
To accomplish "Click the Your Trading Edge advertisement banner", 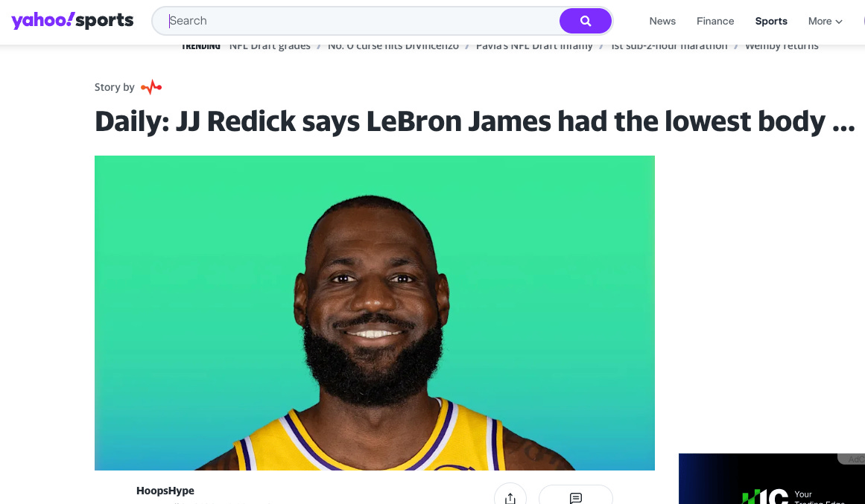I will pos(772,479).
